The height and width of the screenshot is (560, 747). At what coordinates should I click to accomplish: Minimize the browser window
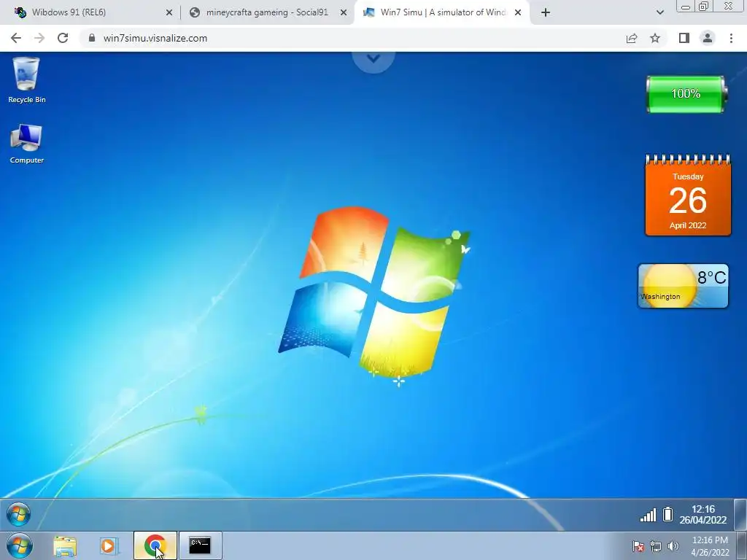click(x=686, y=7)
